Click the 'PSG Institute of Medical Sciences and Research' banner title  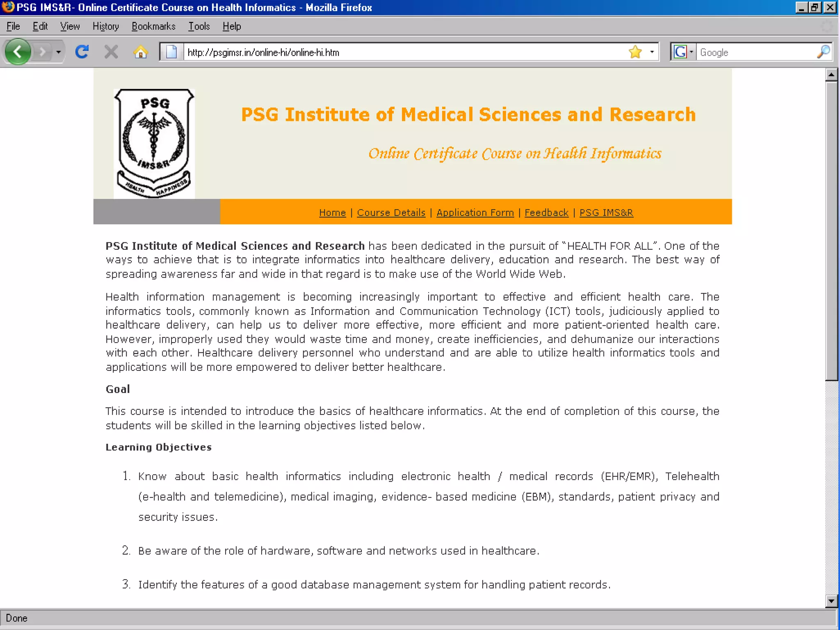click(468, 114)
